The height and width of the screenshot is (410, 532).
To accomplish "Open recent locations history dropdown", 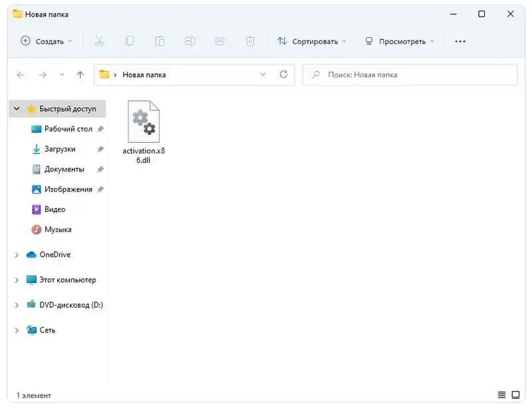I will (x=62, y=74).
